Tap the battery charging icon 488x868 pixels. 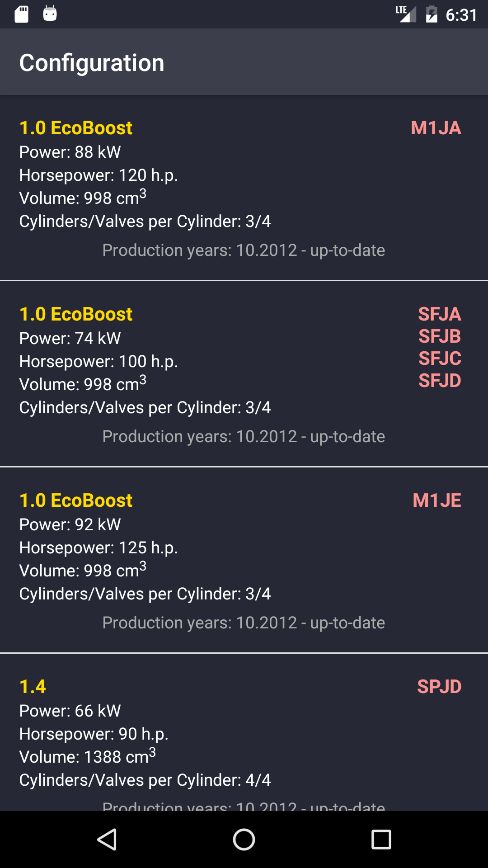point(432,14)
